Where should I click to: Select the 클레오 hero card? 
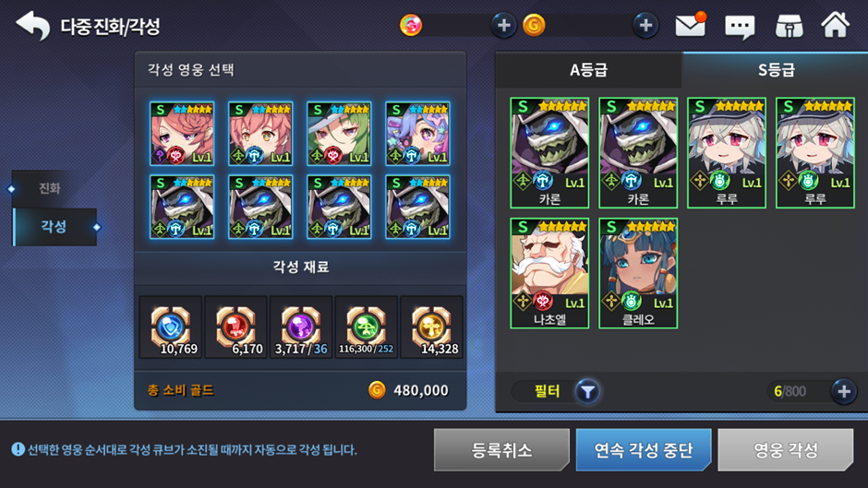click(x=638, y=273)
